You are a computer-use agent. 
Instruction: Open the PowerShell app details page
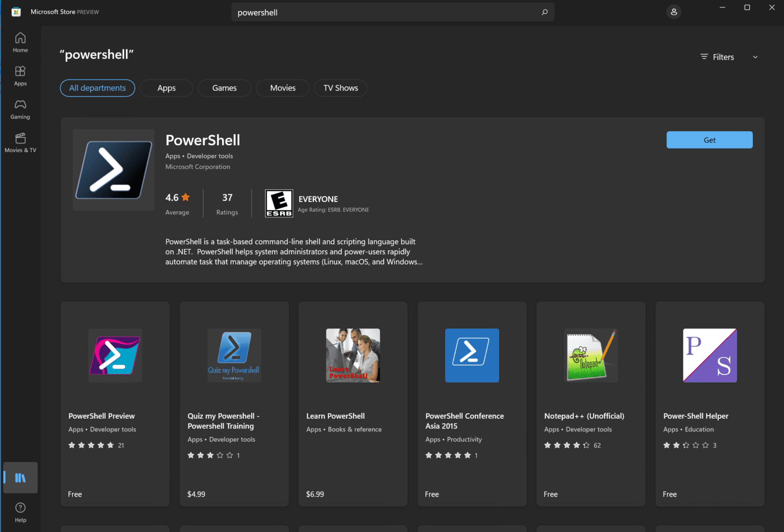click(x=203, y=140)
